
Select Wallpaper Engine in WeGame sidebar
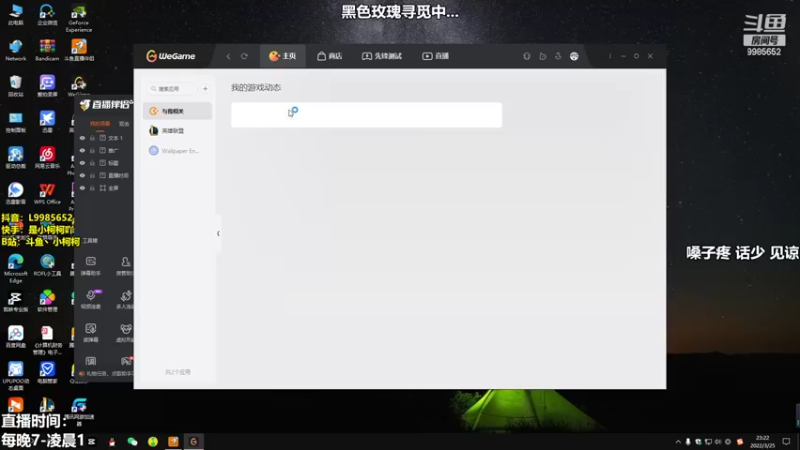(x=178, y=151)
